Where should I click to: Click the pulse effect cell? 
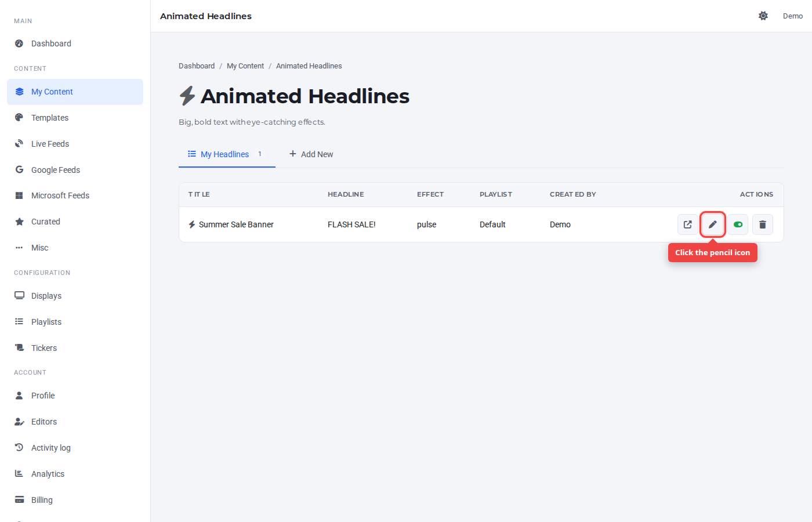point(427,224)
